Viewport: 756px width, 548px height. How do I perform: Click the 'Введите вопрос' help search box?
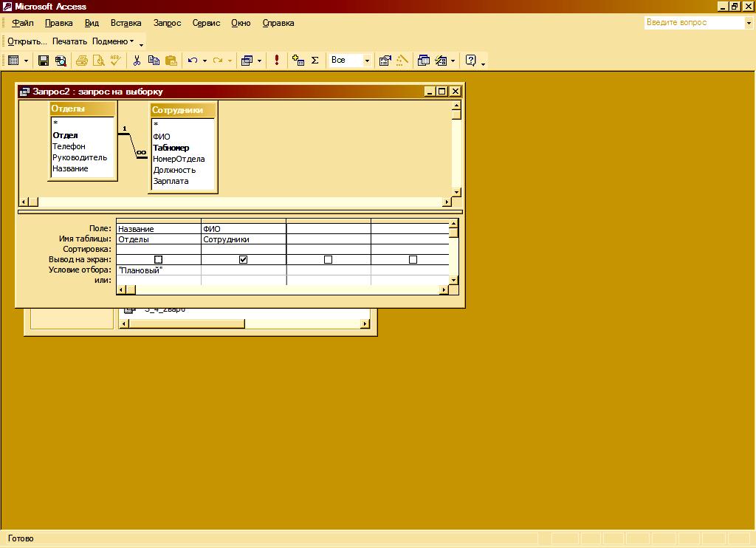(694, 22)
